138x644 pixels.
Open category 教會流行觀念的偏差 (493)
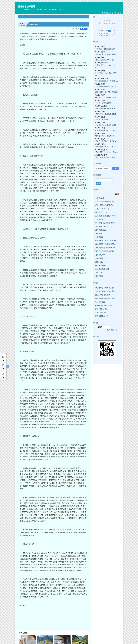point(105,244)
